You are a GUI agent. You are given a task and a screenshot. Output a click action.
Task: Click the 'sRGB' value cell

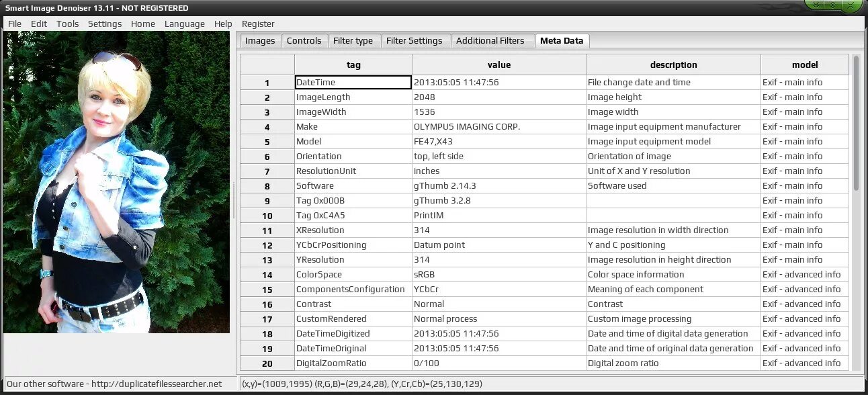499,275
